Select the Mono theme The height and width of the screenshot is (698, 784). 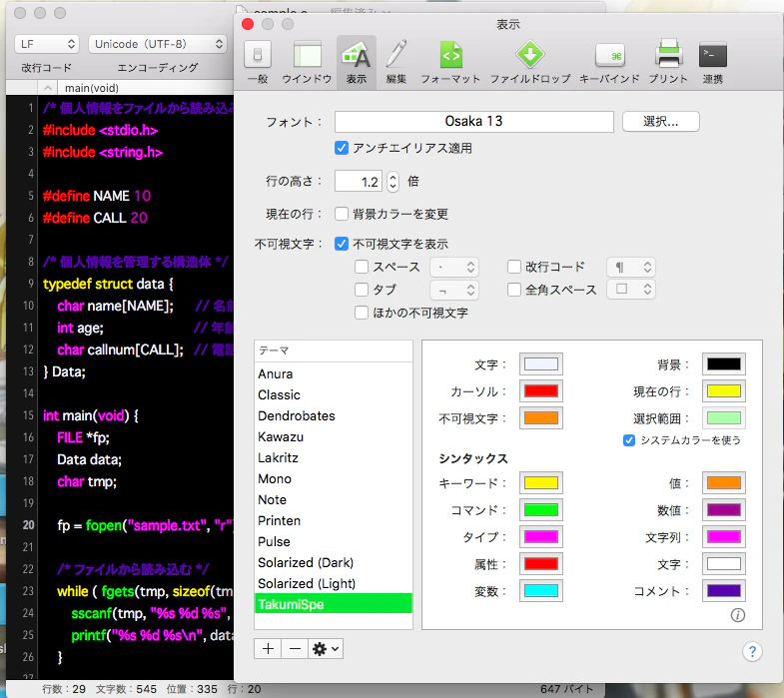[333, 479]
